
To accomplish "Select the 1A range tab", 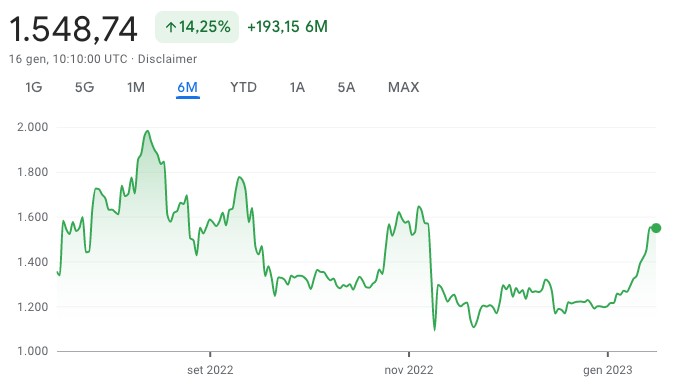I will coord(297,87).
